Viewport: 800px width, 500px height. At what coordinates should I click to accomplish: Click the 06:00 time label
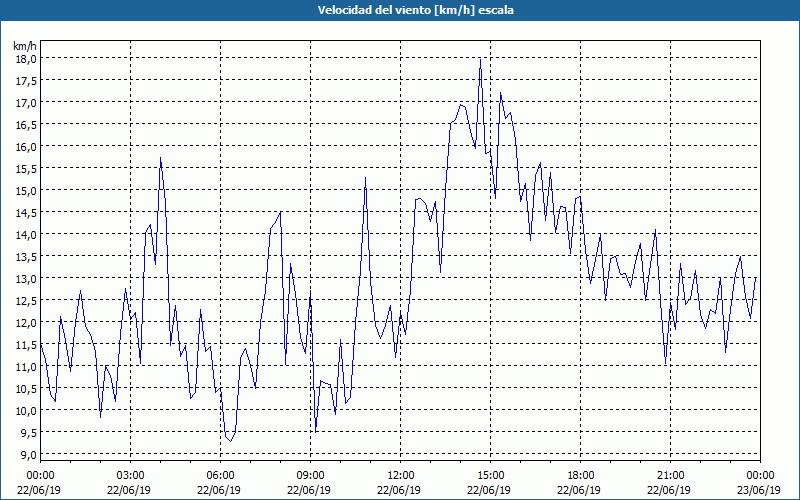click(x=220, y=476)
